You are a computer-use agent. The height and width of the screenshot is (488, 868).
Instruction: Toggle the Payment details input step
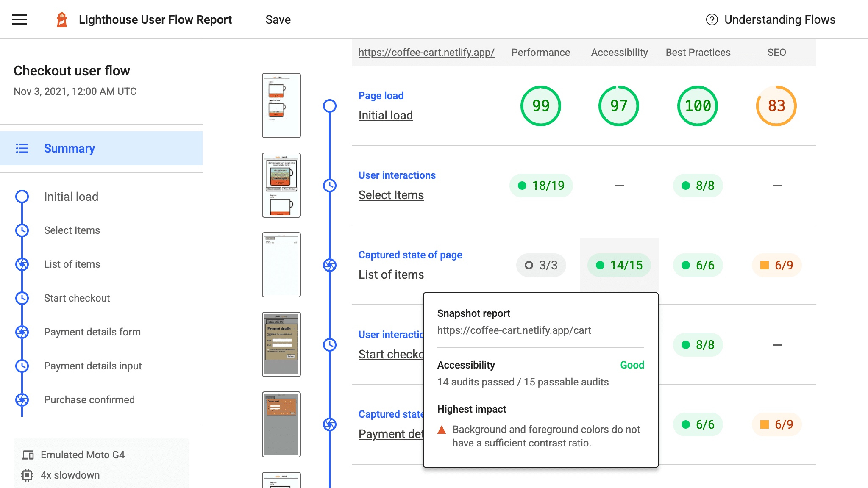92,366
